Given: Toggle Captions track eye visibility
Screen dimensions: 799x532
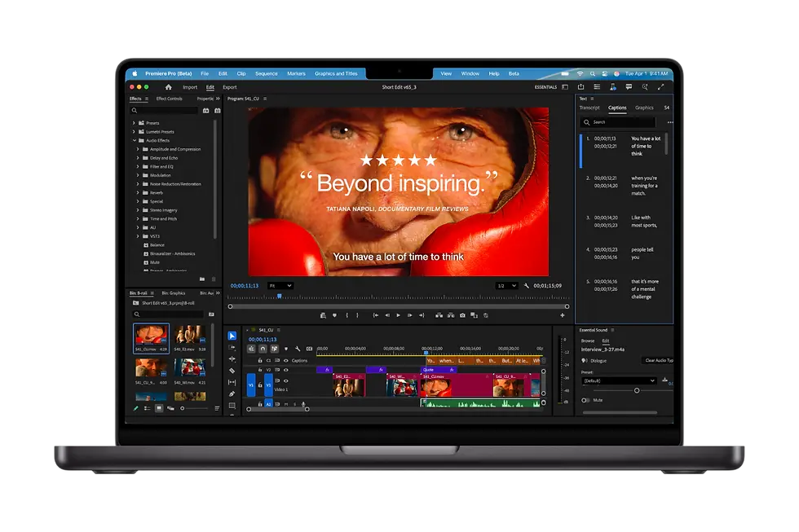Looking at the screenshot, I should (x=286, y=360).
